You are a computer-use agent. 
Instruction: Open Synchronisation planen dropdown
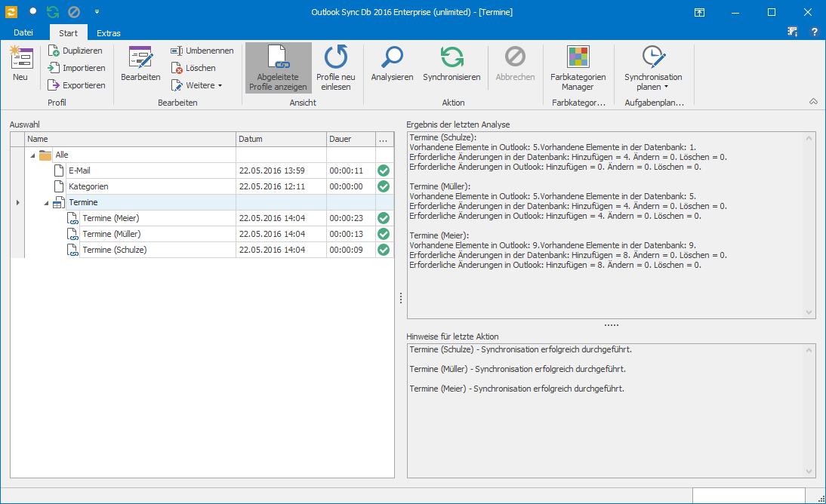pos(653,68)
